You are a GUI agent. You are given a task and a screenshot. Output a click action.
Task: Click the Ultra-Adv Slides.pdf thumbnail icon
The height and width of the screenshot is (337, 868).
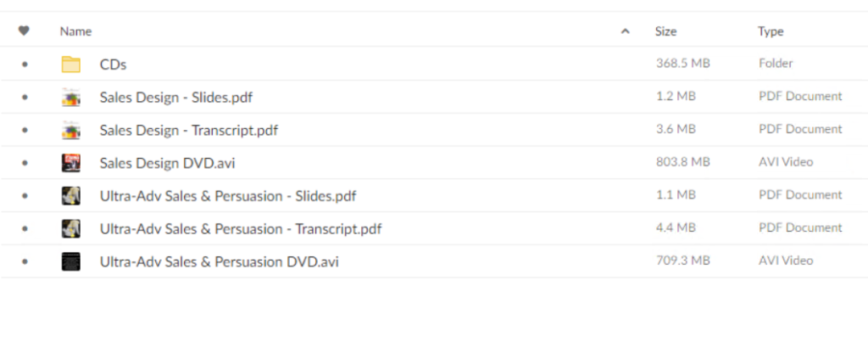(x=71, y=195)
